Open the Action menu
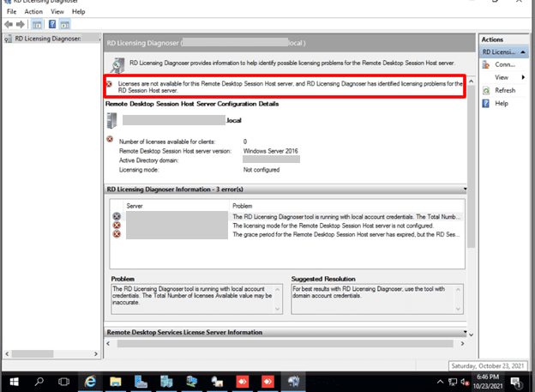The width and height of the screenshot is (535, 392). coord(33,12)
